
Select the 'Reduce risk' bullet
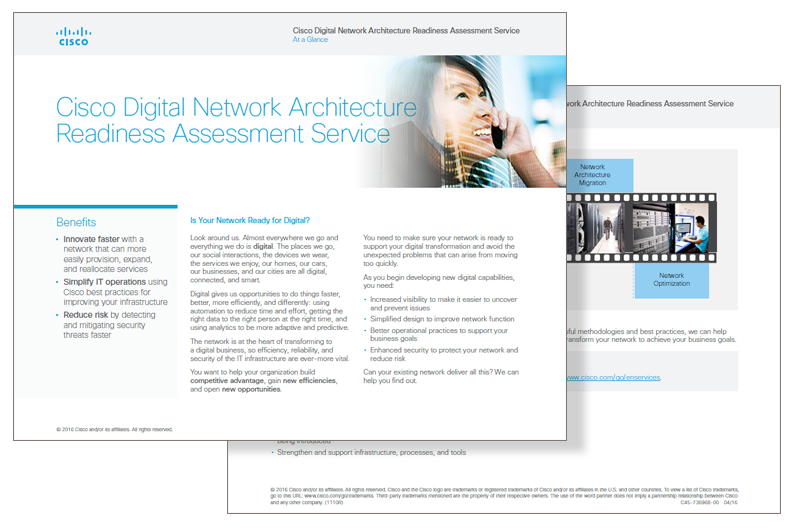click(107, 325)
